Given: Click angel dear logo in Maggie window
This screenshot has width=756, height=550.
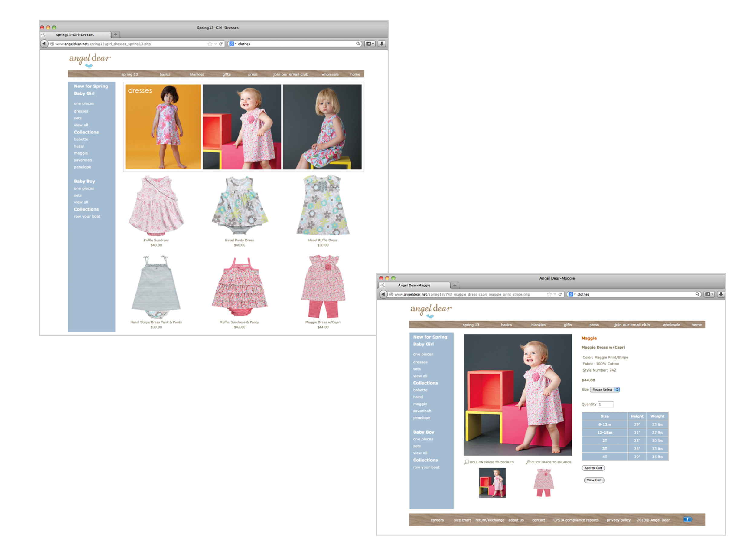Looking at the screenshot, I should point(431,311).
